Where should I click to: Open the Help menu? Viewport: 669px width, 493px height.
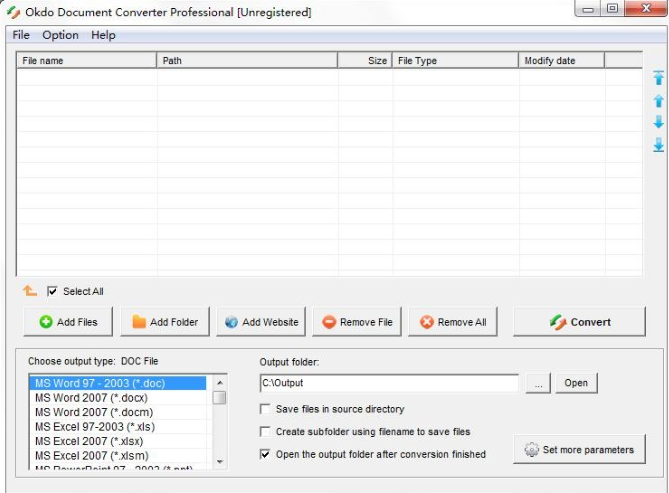tap(103, 35)
